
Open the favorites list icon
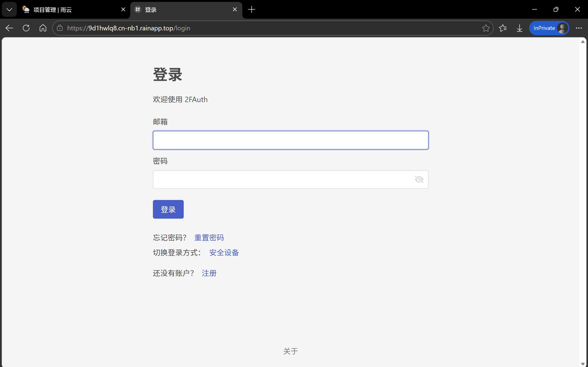tap(503, 28)
